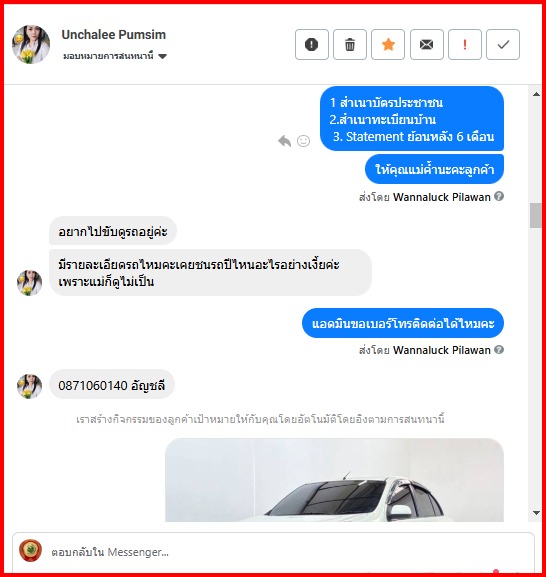Mark conversation as spam icon
Screen dimensions: 546x577
click(312, 45)
